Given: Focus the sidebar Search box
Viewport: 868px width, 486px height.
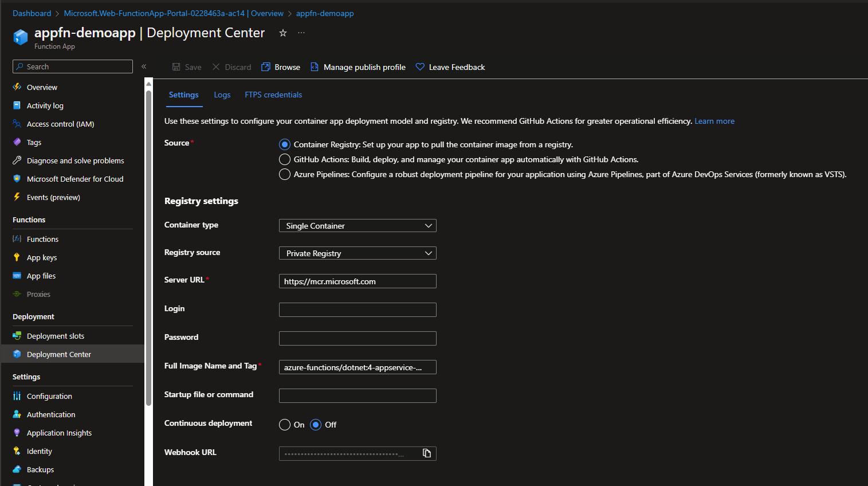Looking at the screenshot, I should coord(73,66).
